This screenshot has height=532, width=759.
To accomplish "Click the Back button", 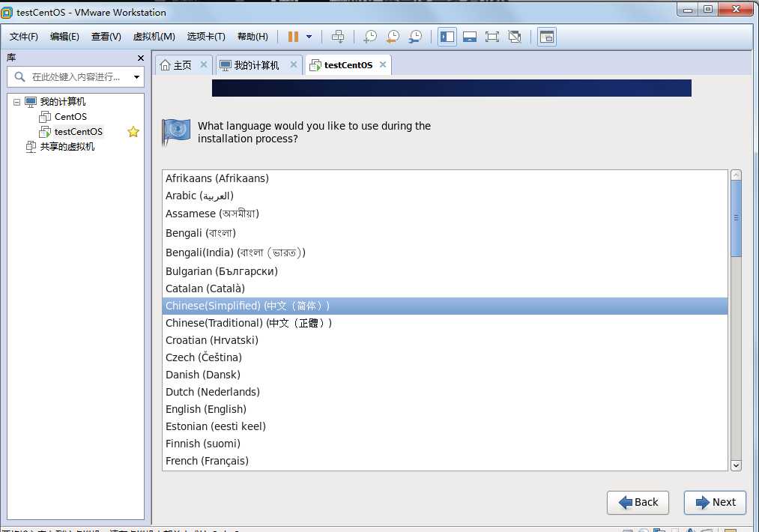I will [x=638, y=503].
